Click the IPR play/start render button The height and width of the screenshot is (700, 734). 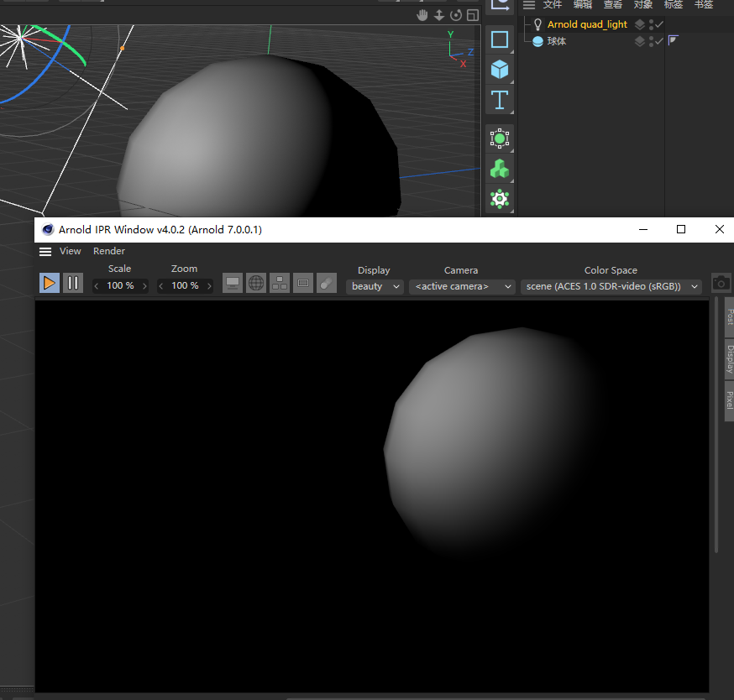(50, 284)
